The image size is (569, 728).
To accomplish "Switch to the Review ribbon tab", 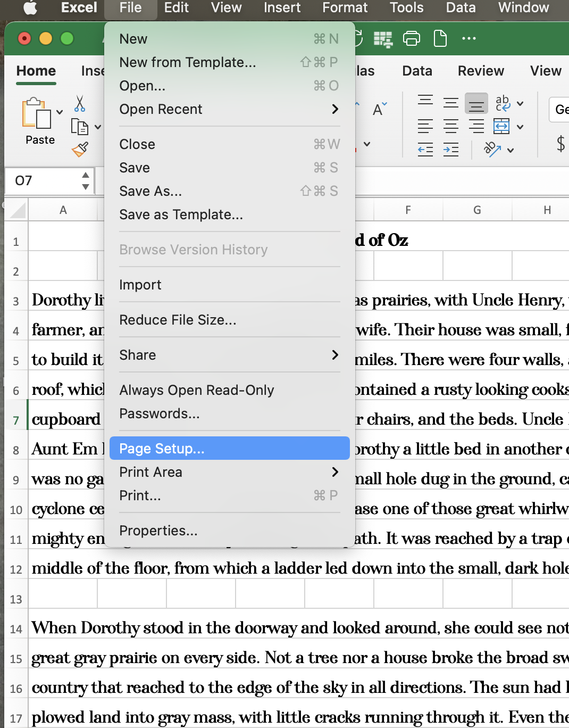I will tap(481, 71).
